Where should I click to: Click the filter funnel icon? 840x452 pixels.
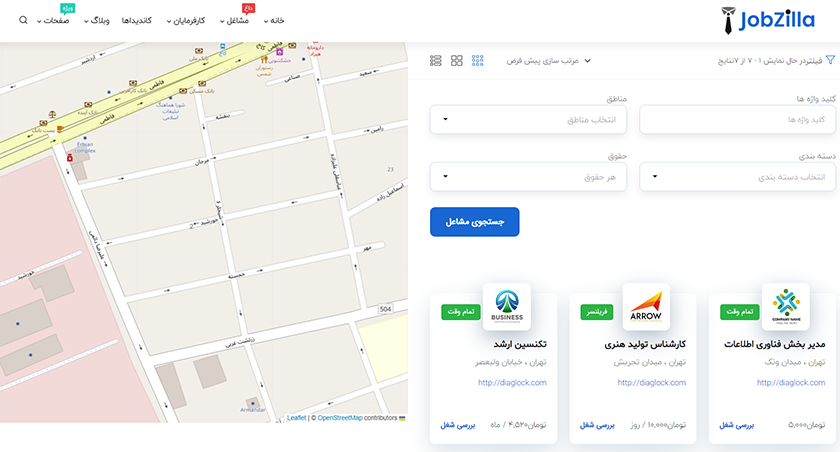click(830, 61)
